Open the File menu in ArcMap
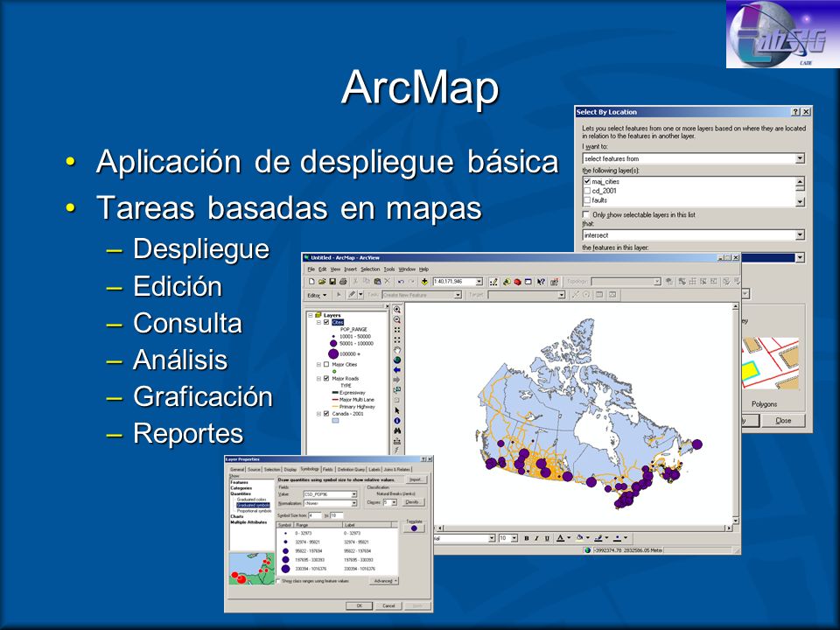Image resolution: width=840 pixels, height=630 pixels. click(x=311, y=269)
